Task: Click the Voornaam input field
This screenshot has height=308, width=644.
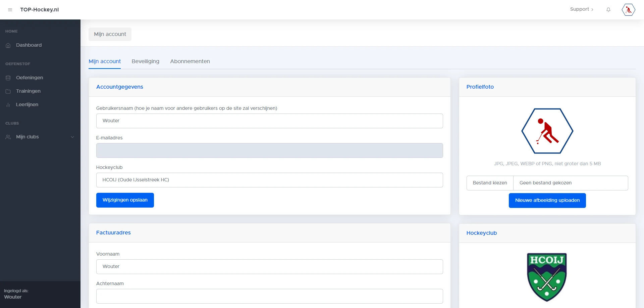Action: click(x=269, y=266)
